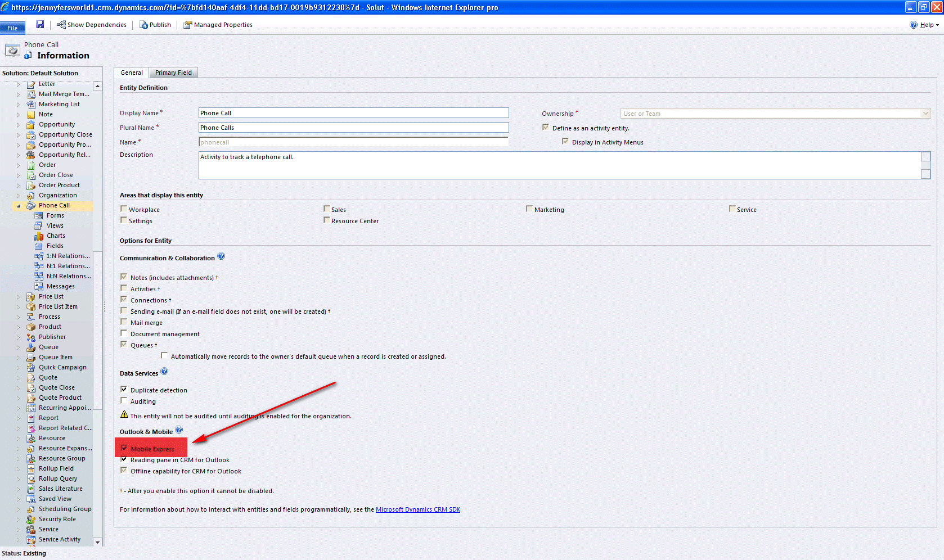Viewport: 944px width, 560px height.
Task: Uncheck the Duplicate detection checkbox
Action: point(124,390)
